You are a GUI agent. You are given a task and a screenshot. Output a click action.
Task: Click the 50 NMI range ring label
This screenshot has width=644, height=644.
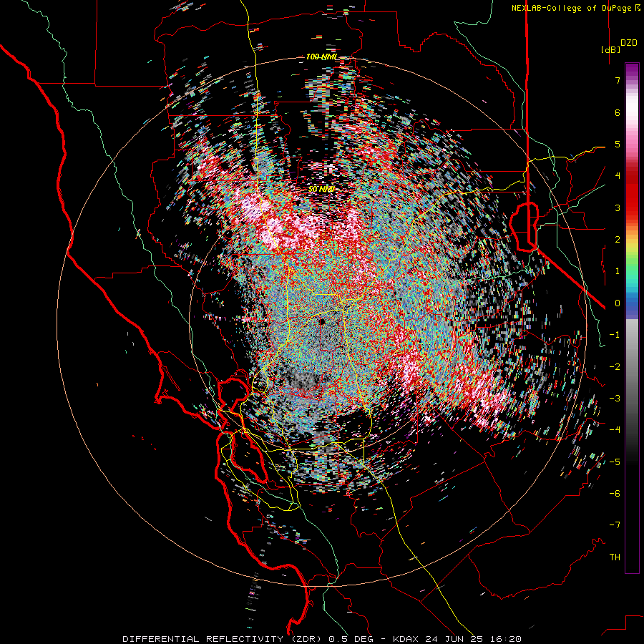(x=321, y=189)
